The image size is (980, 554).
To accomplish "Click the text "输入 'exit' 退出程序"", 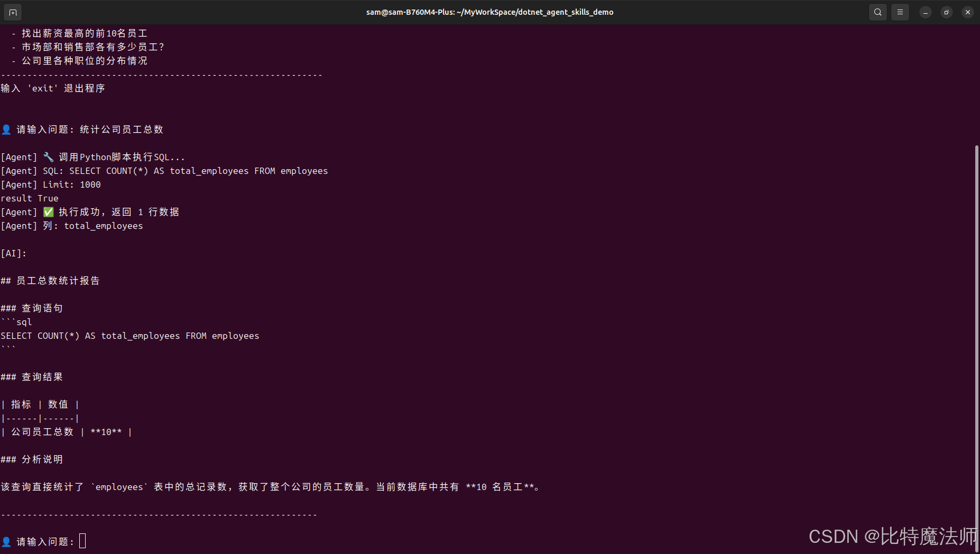I will pos(53,88).
